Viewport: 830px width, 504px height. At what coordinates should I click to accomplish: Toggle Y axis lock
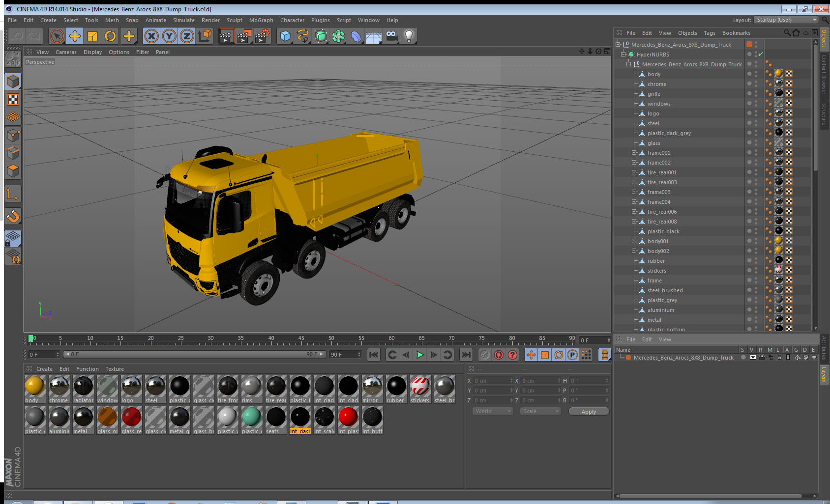tap(169, 36)
